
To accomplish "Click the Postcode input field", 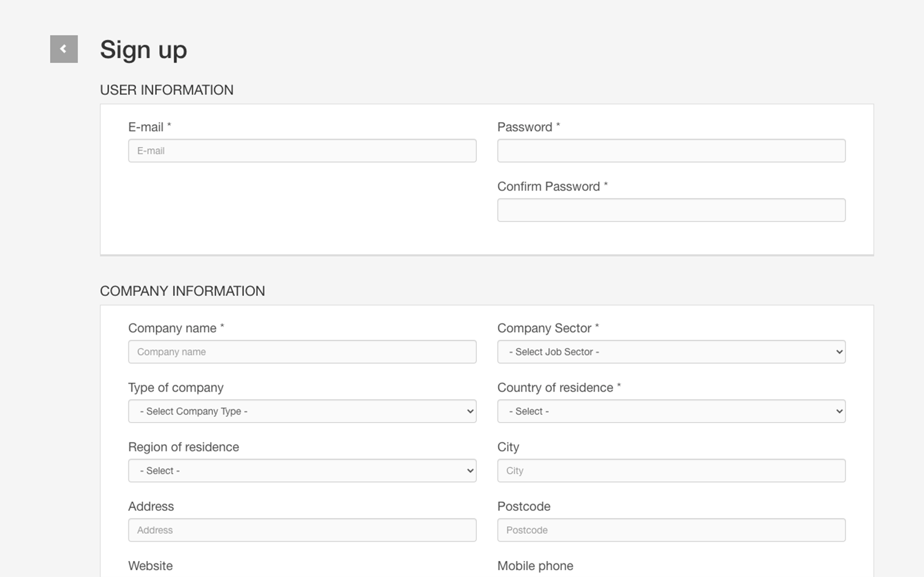I will [671, 530].
